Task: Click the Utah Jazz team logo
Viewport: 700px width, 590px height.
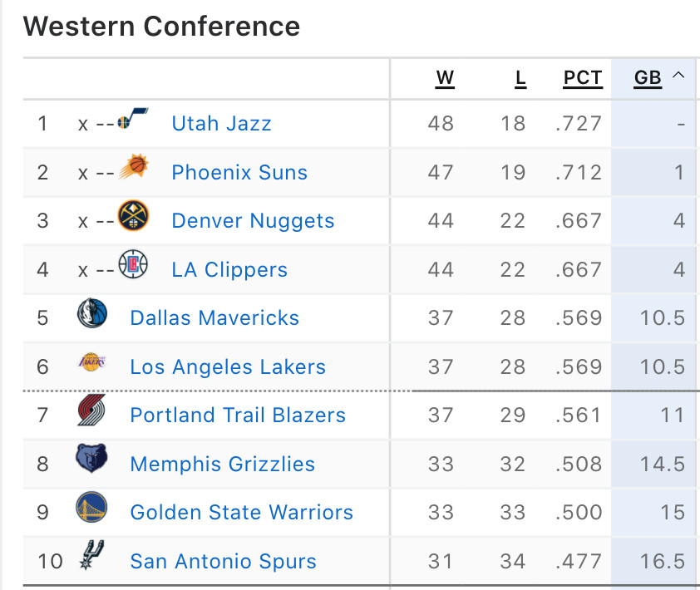Action: point(132,118)
